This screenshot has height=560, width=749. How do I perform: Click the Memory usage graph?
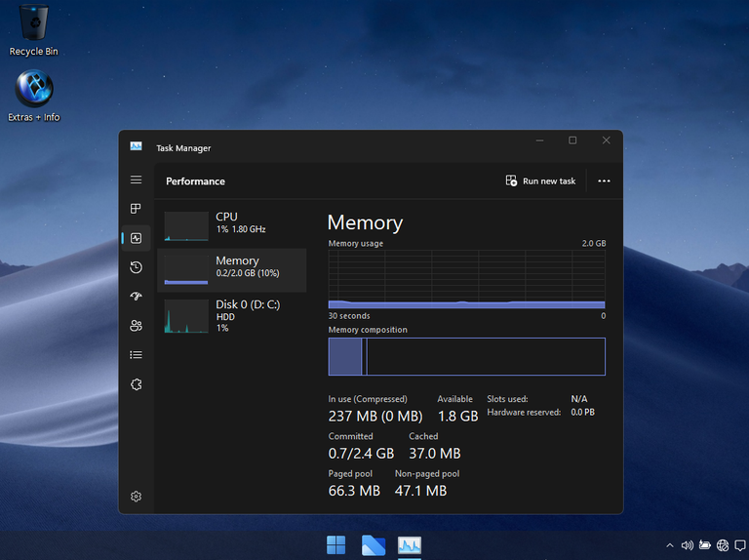click(466, 279)
